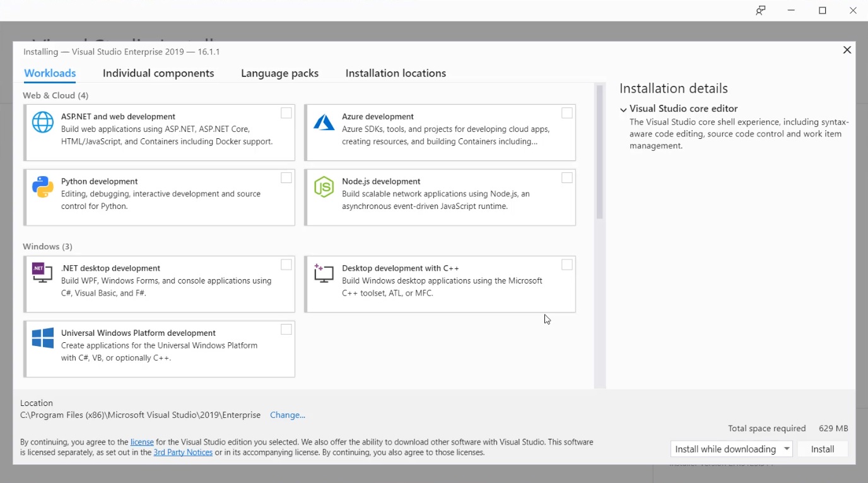
Task: Click the Universal Windows Platform logo icon
Action: click(x=43, y=338)
